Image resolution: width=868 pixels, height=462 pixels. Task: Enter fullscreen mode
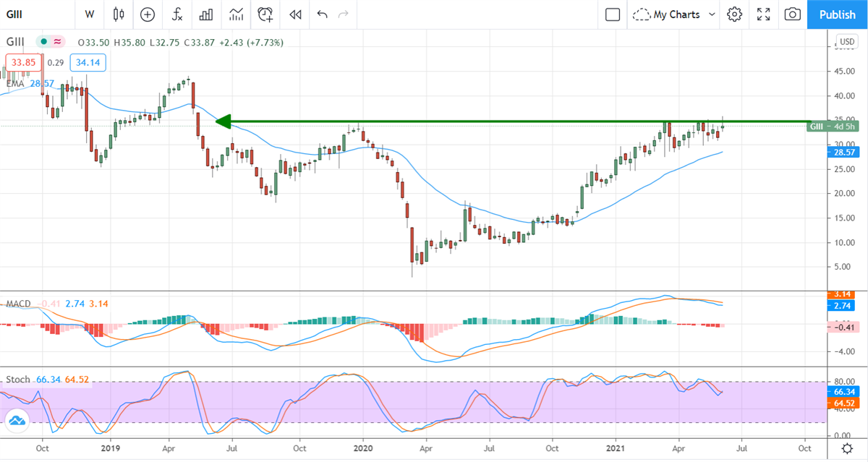763,14
